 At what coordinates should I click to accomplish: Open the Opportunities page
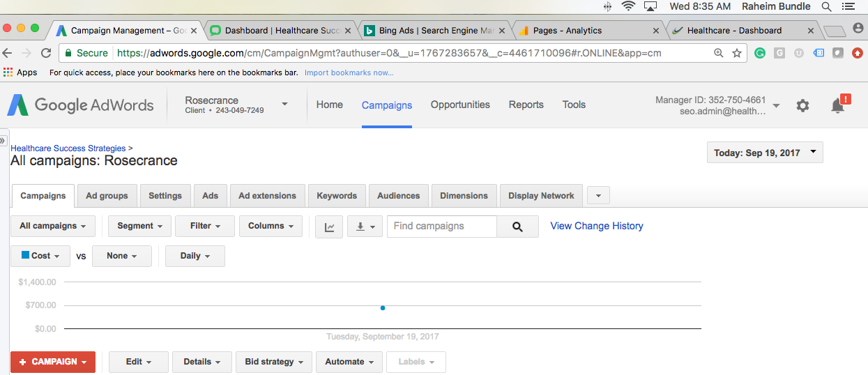(x=460, y=105)
